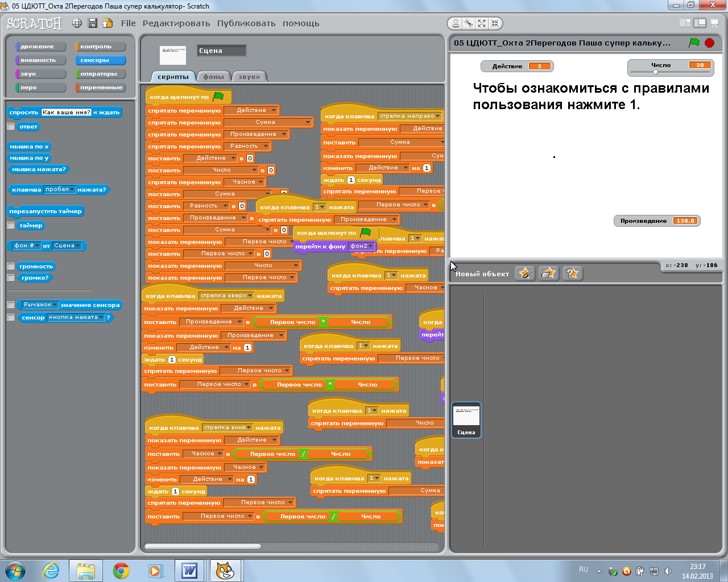728x582 pixels.
Task: Open the 'фон2' background dropdown
Action: coord(362,247)
